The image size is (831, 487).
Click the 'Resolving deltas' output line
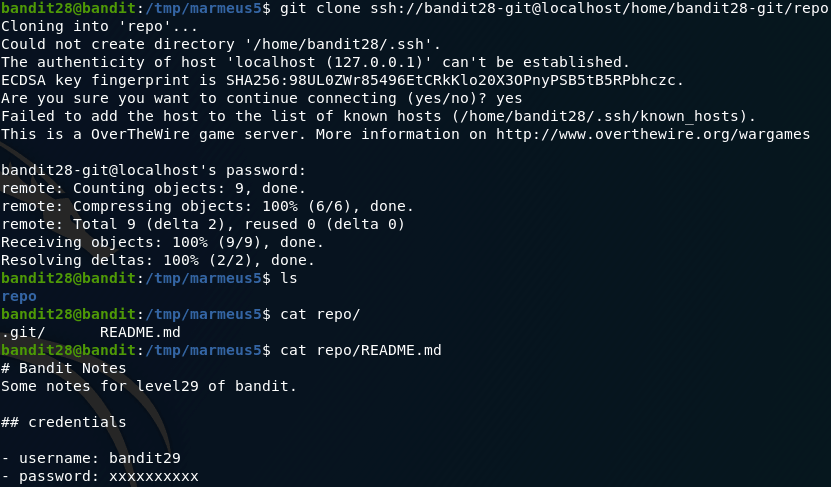pyautogui.click(x=158, y=260)
